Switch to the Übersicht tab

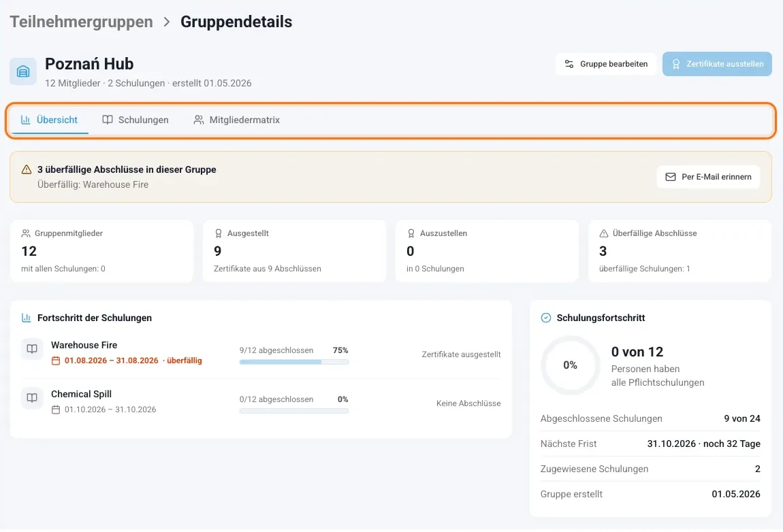tap(50, 120)
